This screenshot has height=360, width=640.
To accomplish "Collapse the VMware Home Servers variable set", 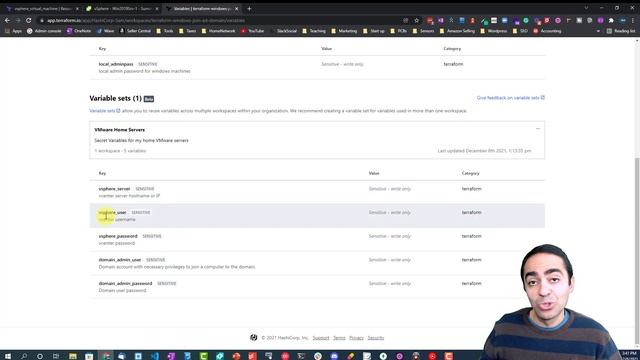I will click(x=538, y=129).
